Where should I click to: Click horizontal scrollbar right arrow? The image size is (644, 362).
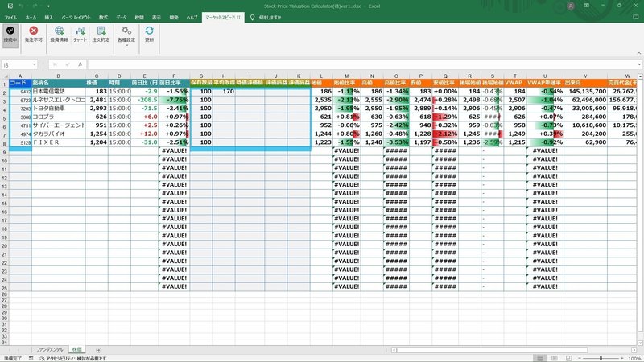633,350
